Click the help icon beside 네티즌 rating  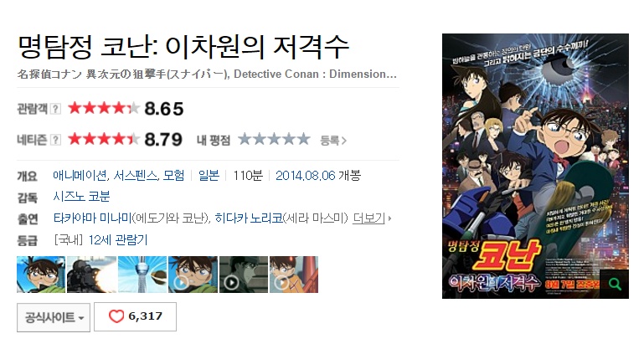55,140
